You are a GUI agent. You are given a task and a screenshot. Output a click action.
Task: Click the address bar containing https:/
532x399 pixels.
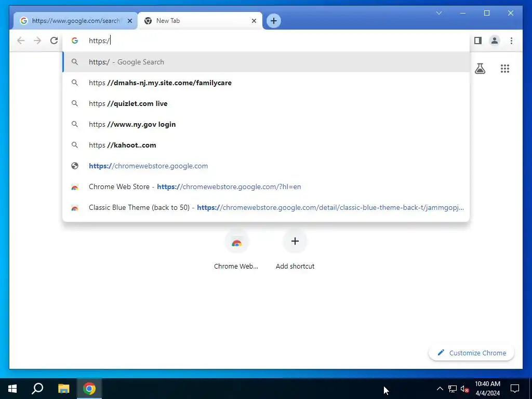(266, 41)
